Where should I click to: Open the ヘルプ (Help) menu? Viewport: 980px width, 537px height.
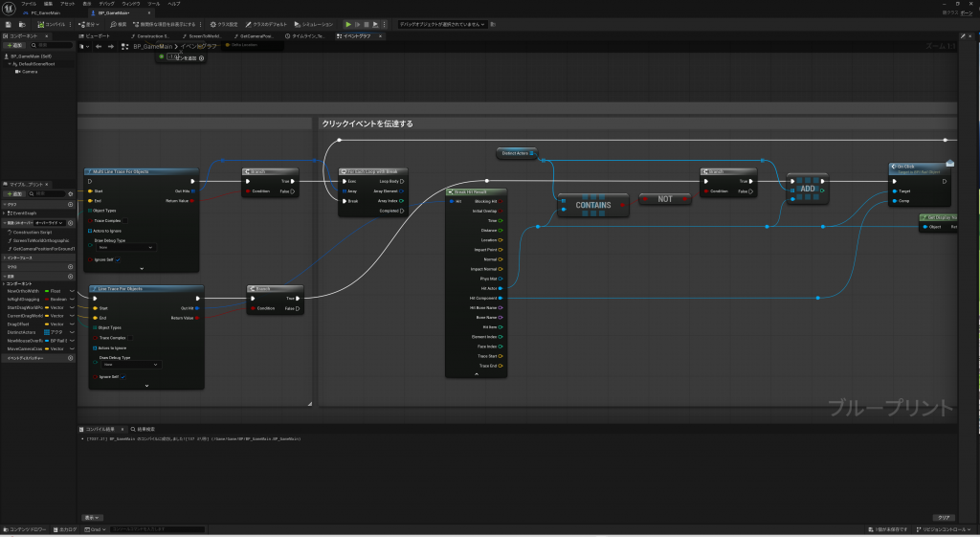point(174,4)
